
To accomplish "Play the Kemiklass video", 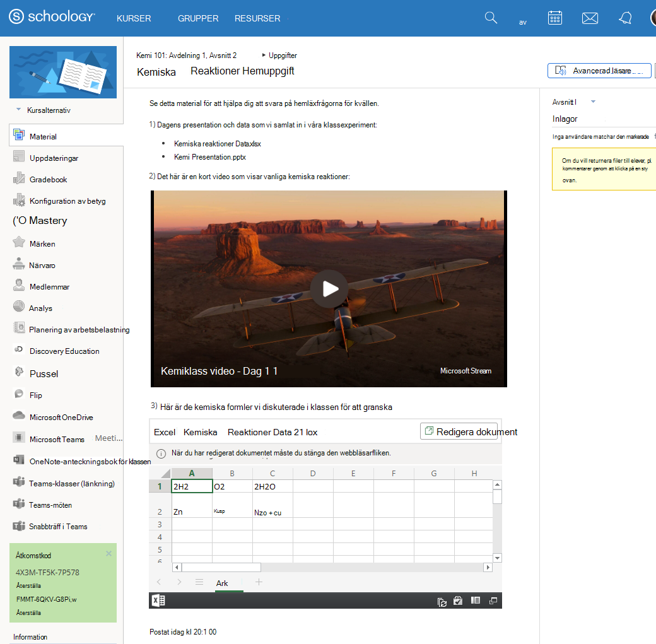I will coord(329,289).
